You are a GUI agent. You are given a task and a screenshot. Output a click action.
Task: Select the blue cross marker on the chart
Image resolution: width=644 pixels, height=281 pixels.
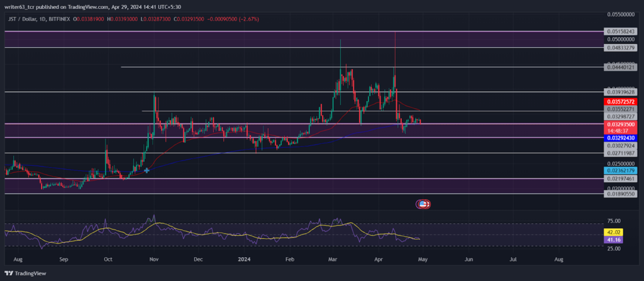coord(146,170)
